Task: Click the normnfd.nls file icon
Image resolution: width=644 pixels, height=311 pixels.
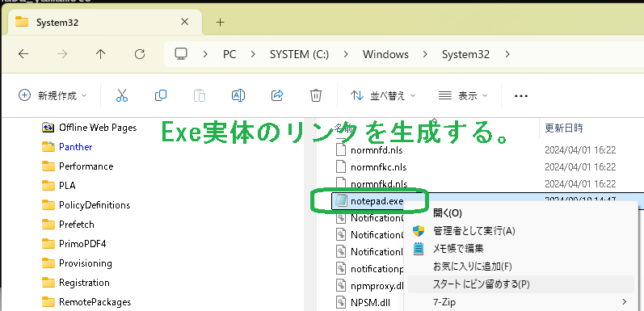Action: 341,150
